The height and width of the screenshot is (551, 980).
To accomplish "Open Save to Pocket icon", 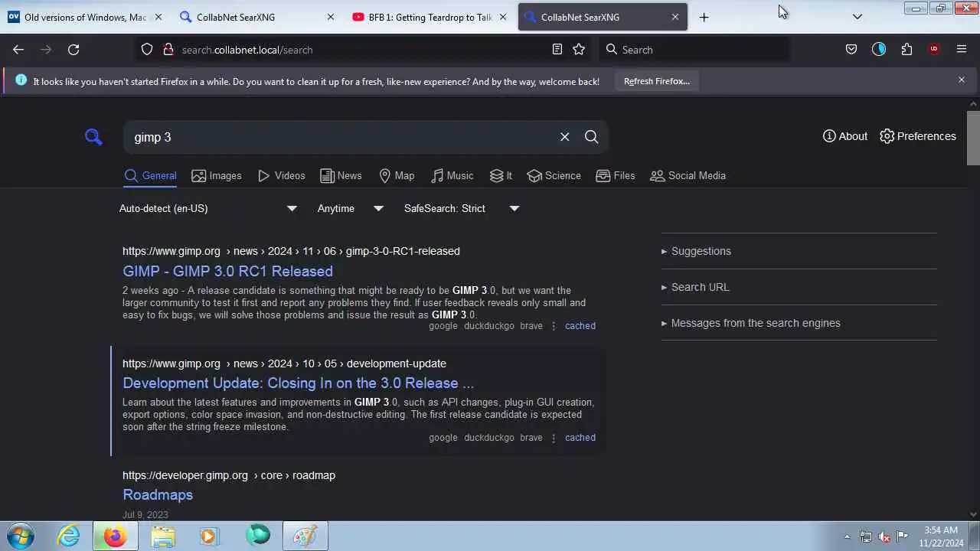I will 851,49.
